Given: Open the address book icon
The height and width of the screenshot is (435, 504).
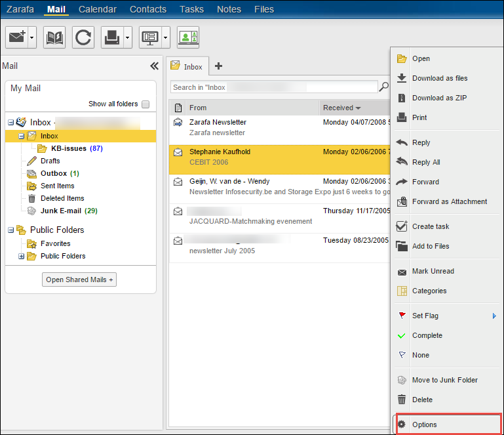Looking at the screenshot, I should click(x=54, y=37).
